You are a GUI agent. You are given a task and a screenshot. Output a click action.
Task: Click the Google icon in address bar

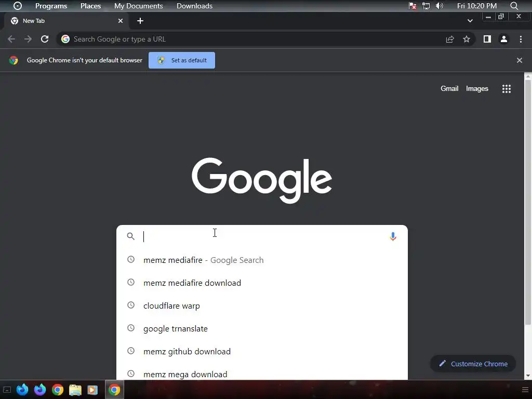pos(65,39)
